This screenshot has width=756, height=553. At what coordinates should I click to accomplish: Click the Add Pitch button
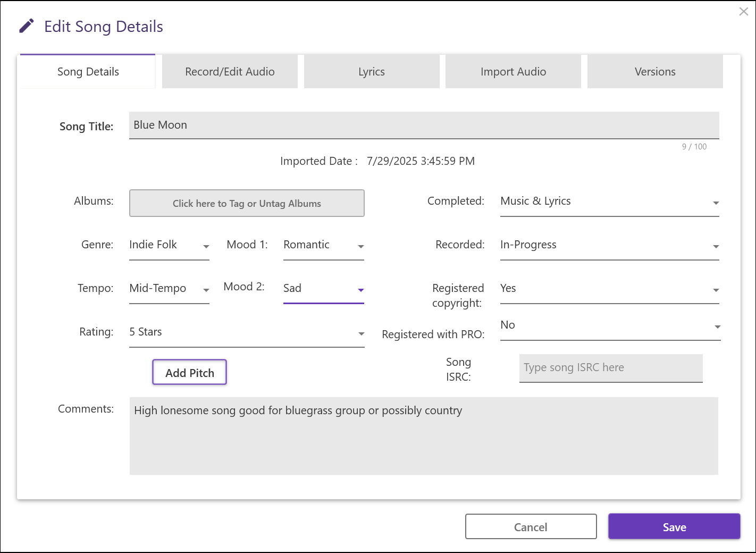coord(190,373)
